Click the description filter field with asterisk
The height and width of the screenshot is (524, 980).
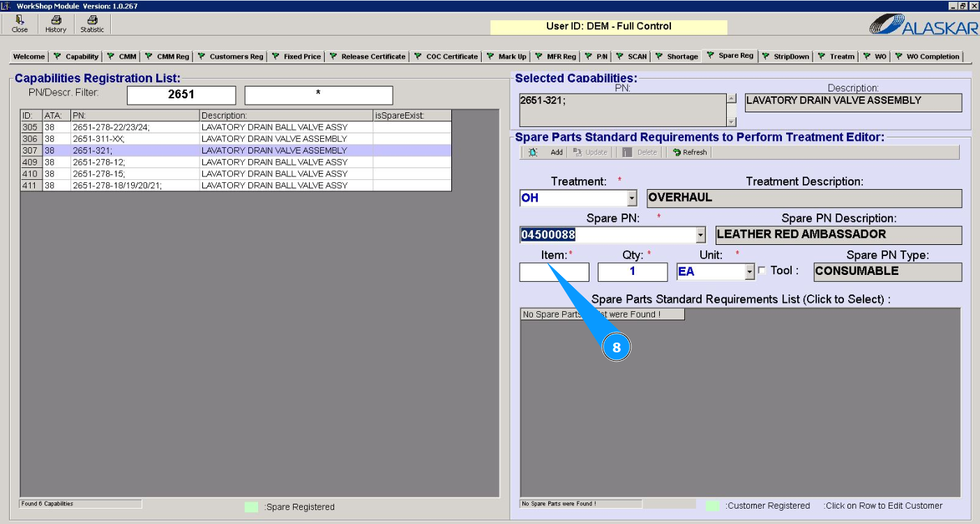tap(319, 95)
